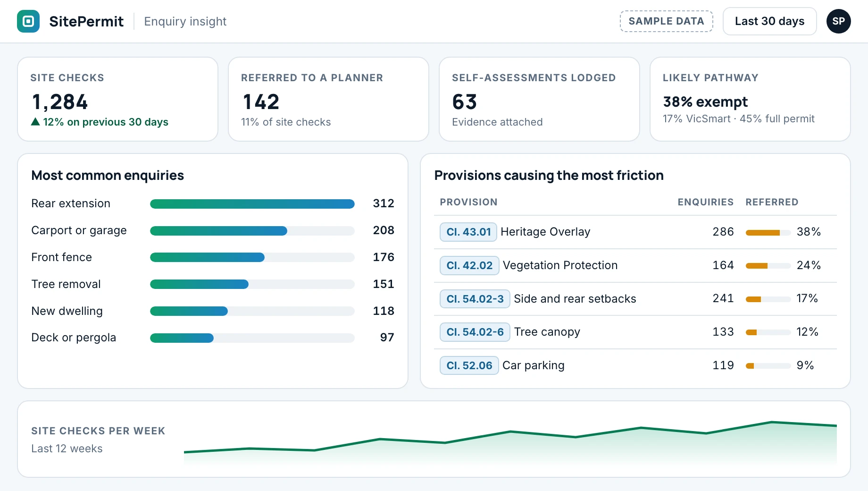Click the Cl. 54.02-3 clause tag
The width and height of the screenshot is (868, 491).
click(x=475, y=299)
